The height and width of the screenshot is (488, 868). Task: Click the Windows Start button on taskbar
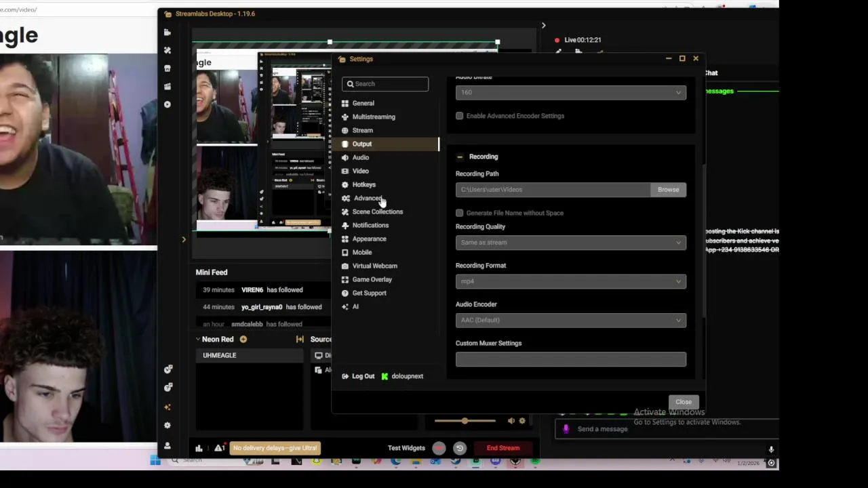(x=155, y=461)
